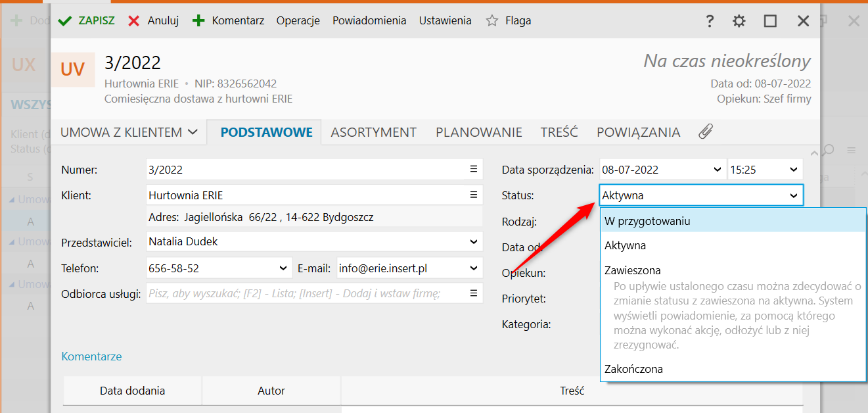Click the UV contract type badge
This screenshot has height=413, width=868.
pos(73,69)
